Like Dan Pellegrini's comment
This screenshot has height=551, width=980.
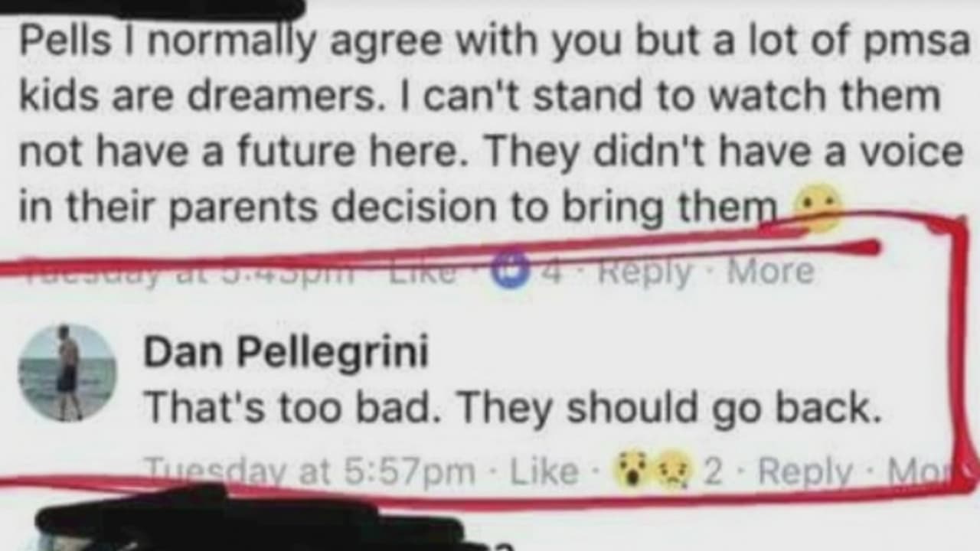(x=544, y=471)
